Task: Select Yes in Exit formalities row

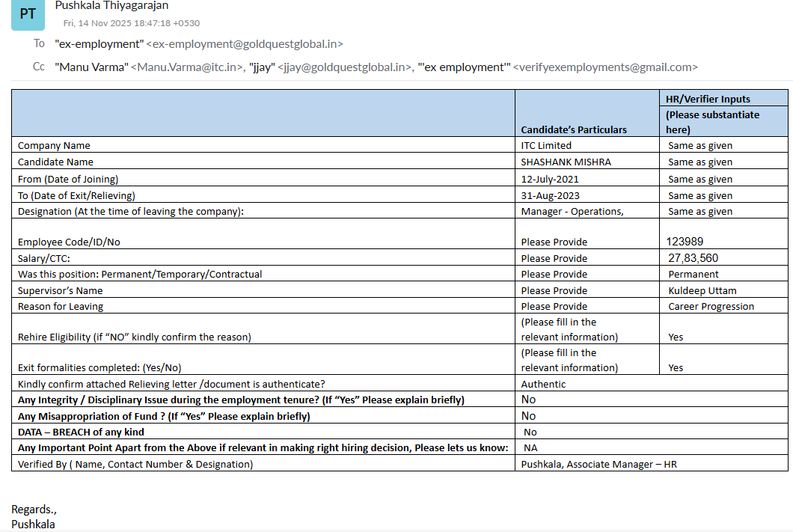Action: 676,367
